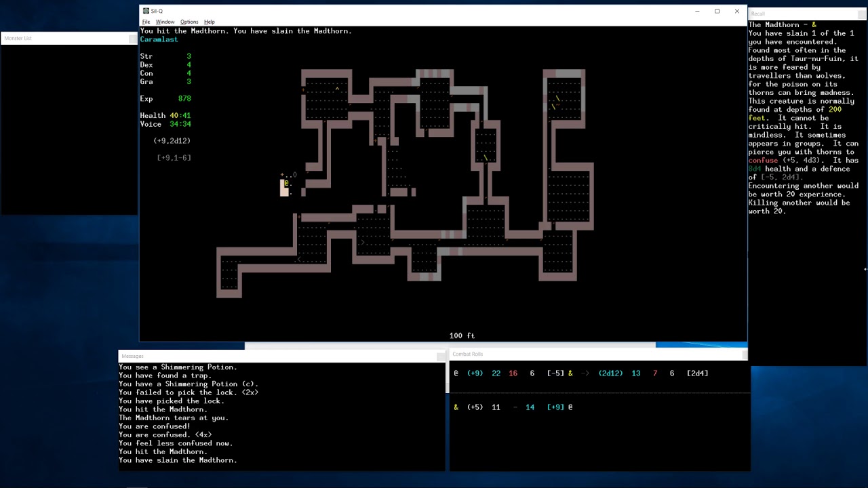
Task: Click the Gra stat row
Action: coord(166,81)
